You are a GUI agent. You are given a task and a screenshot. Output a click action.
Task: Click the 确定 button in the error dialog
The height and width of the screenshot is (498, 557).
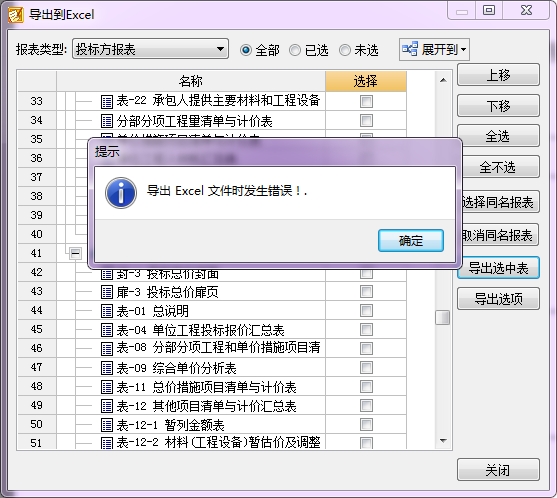click(411, 240)
